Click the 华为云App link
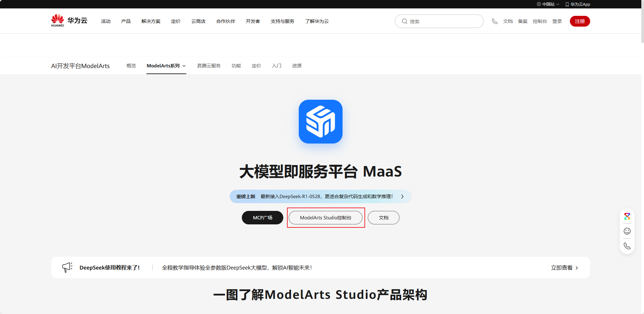 coord(578,4)
